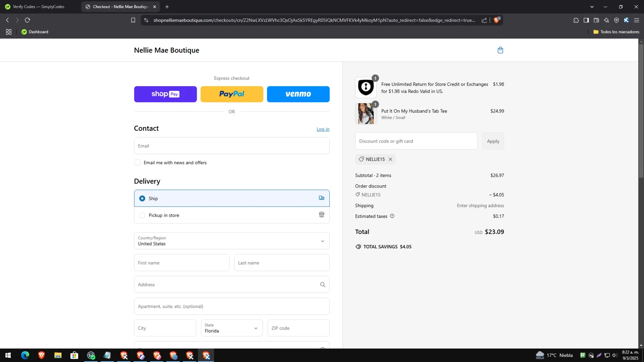Click the Husband's Tab Tee product thumbnail
The height and width of the screenshot is (362, 644).
pos(366,114)
